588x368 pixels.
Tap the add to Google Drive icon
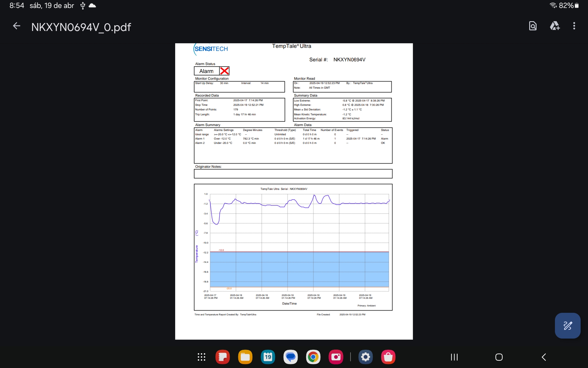(x=555, y=26)
